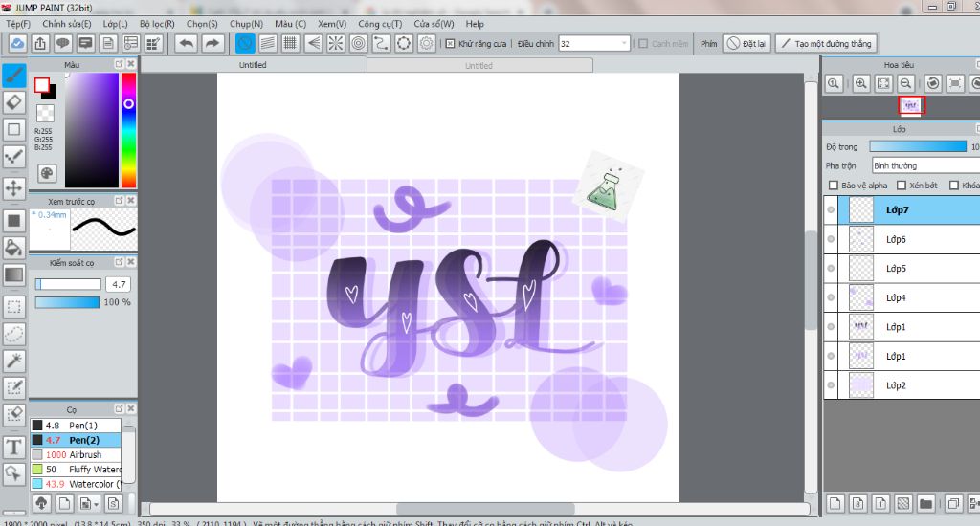Click the export/share icon in toolbar

click(40, 44)
